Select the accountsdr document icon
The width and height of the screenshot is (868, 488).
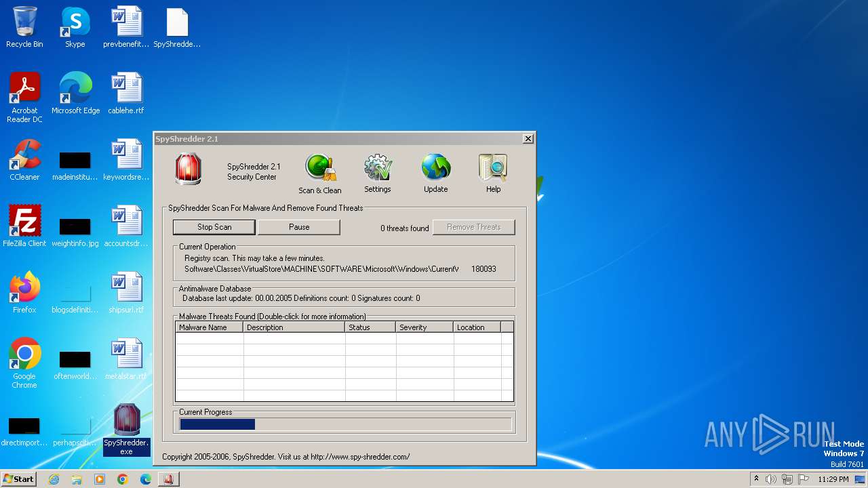pyautogui.click(x=126, y=226)
